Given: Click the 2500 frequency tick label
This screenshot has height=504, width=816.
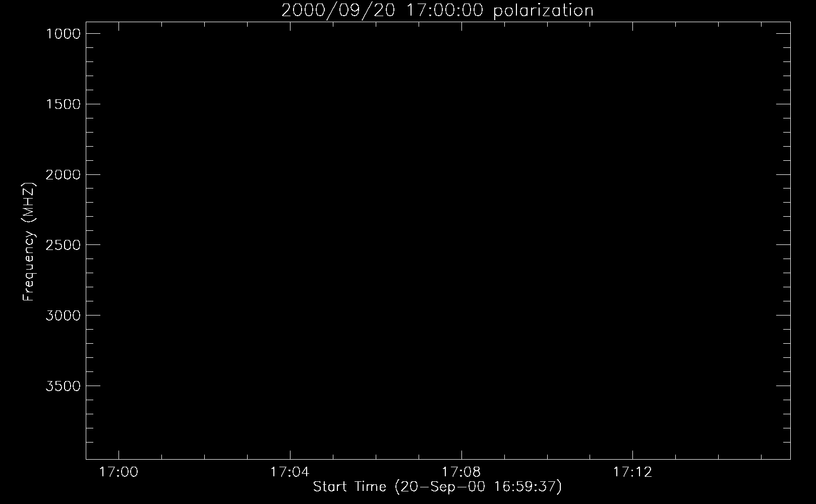Looking at the screenshot, I should 63,245.
